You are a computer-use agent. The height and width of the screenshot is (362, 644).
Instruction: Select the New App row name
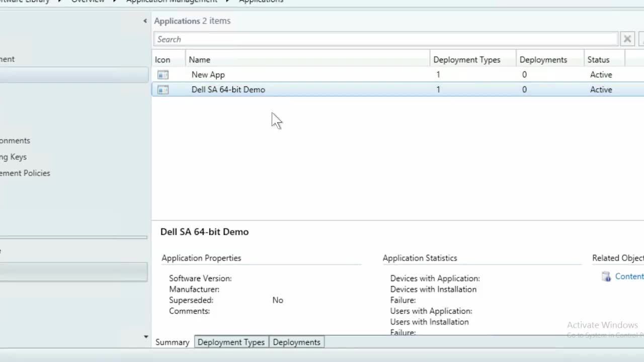tap(208, 74)
